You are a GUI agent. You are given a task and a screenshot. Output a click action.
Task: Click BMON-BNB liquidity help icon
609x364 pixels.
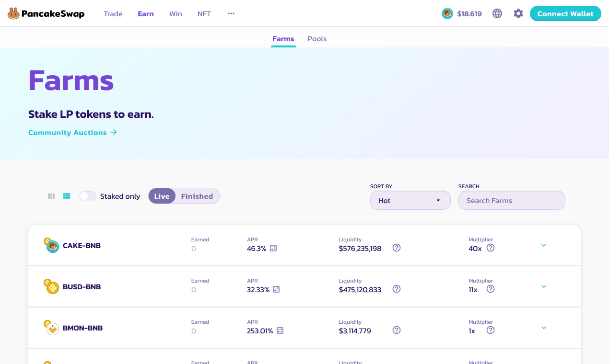pyautogui.click(x=397, y=330)
